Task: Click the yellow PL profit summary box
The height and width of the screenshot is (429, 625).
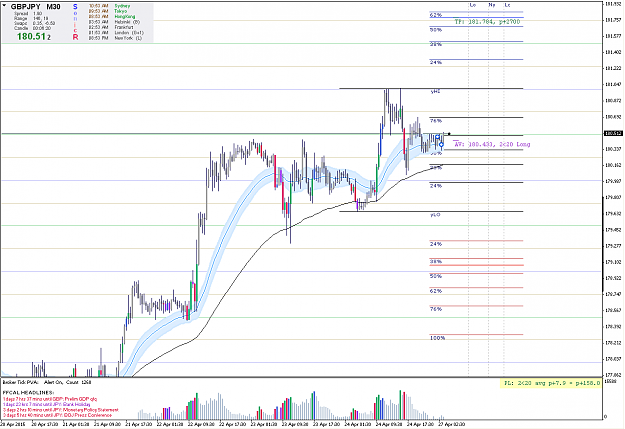Action: tap(551, 383)
